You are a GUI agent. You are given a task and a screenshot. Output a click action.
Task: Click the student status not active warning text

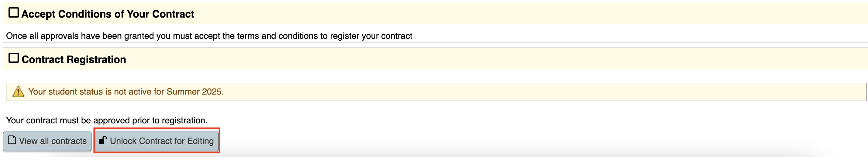(x=126, y=92)
